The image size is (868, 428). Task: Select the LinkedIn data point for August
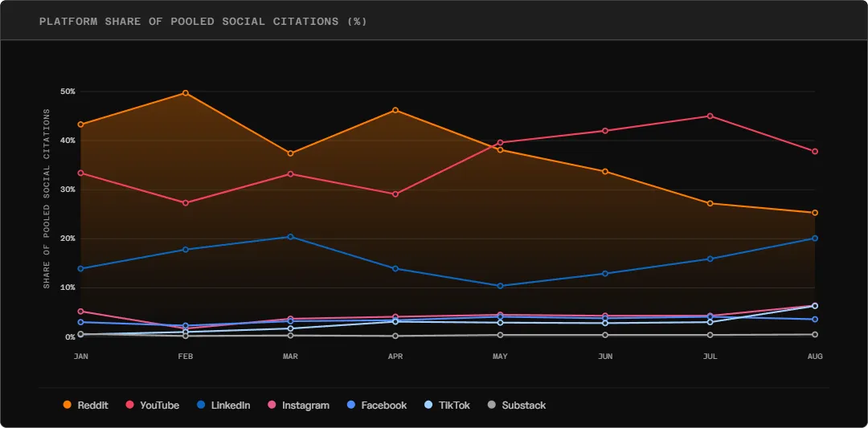(x=815, y=238)
